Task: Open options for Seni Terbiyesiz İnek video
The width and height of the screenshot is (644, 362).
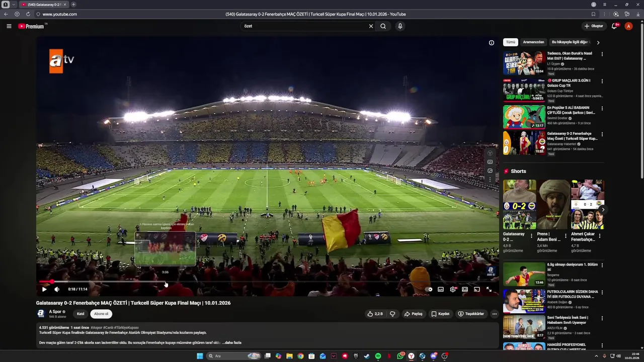Action: click(x=602, y=318)
